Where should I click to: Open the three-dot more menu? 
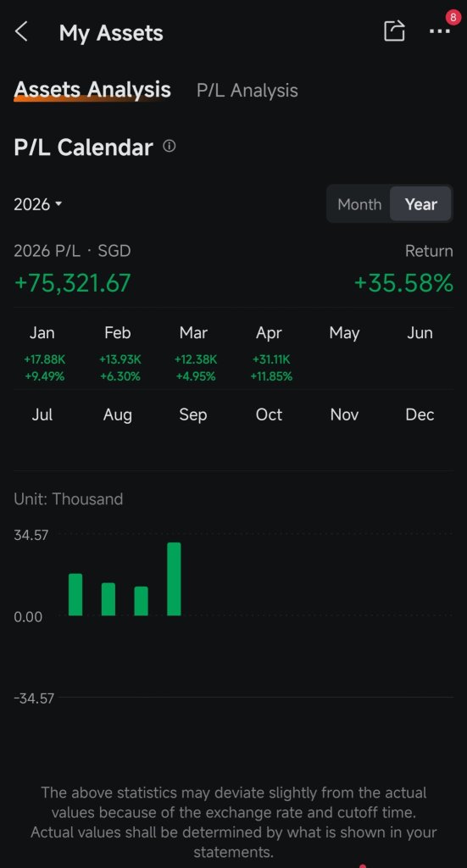click(x=439, y=31)
